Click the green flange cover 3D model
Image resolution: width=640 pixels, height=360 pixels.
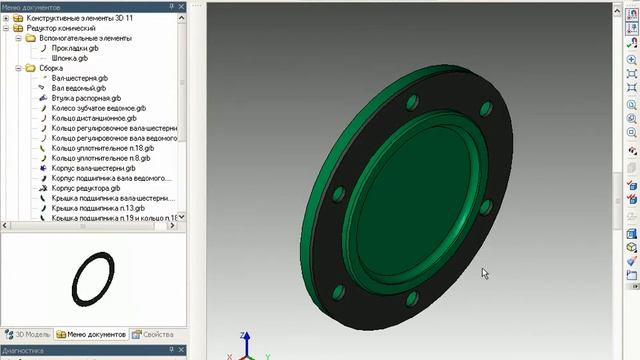407,197
